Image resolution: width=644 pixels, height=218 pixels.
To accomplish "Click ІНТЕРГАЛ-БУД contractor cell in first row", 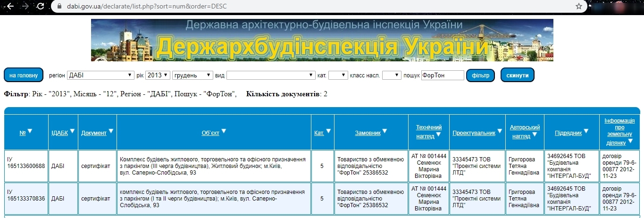I will 572,166.
